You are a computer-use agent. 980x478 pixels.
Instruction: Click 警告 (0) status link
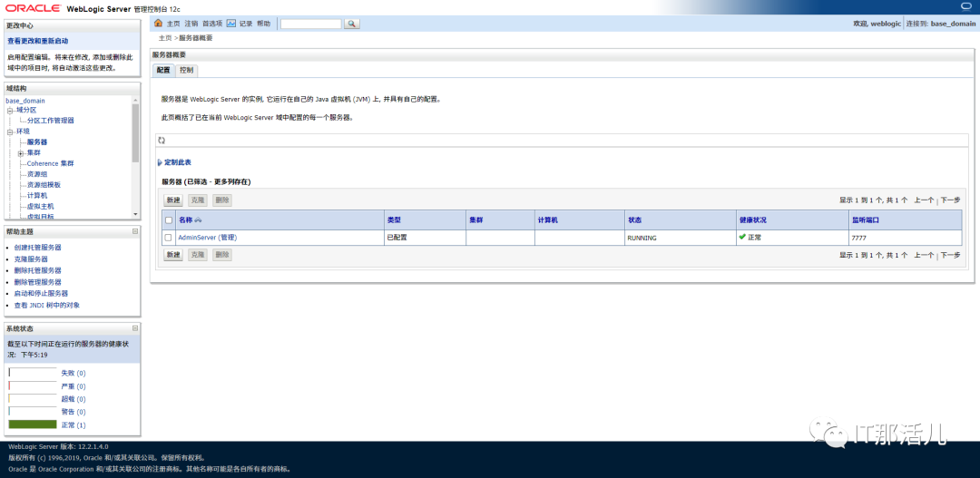pos(73,412)
